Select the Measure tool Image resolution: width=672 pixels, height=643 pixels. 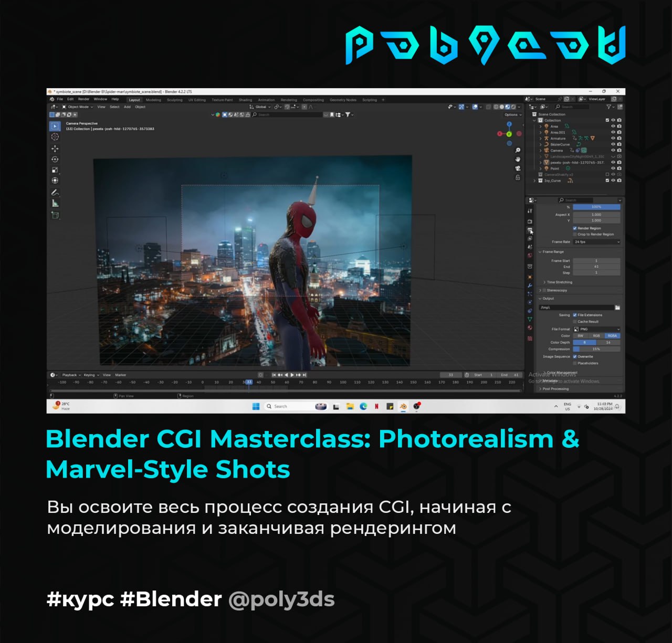click(x=55, y=203)
